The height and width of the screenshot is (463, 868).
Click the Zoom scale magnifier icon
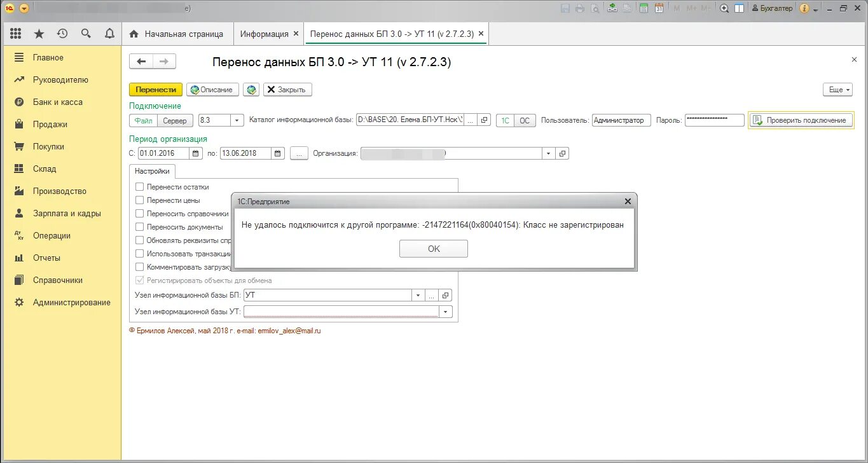coord(724,8)
